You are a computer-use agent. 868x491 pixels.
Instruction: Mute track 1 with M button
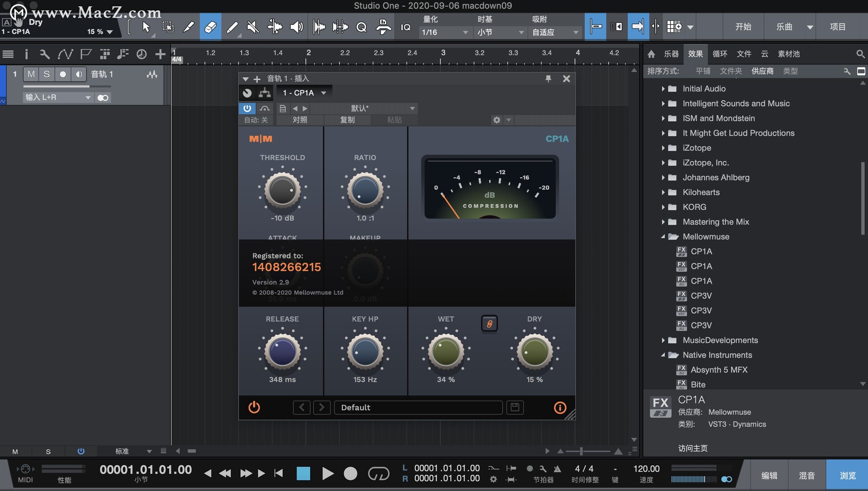click(x=31, y=74)
